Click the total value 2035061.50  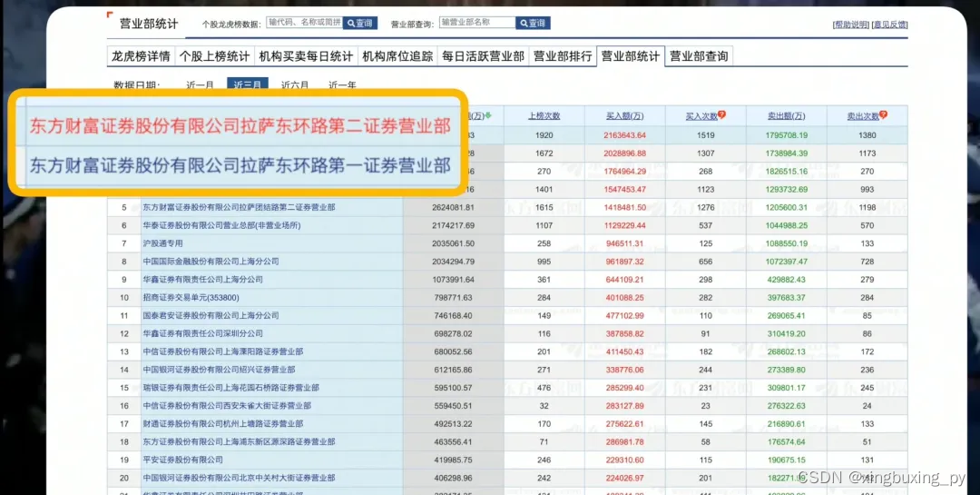453,243
